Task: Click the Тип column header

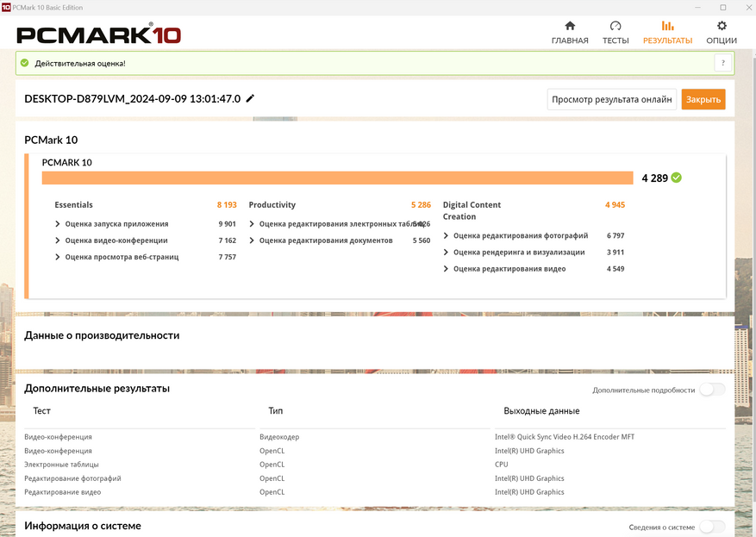Action: 275,410
